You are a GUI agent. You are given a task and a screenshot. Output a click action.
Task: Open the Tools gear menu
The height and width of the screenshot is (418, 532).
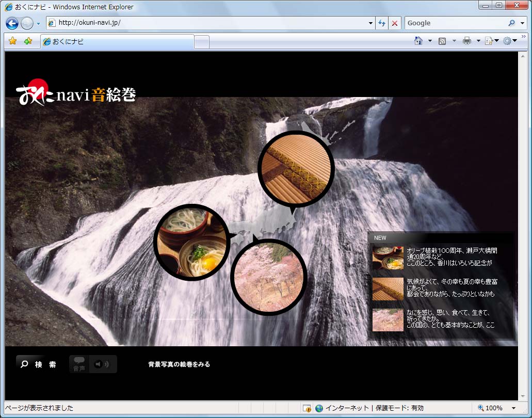[510, 41]
